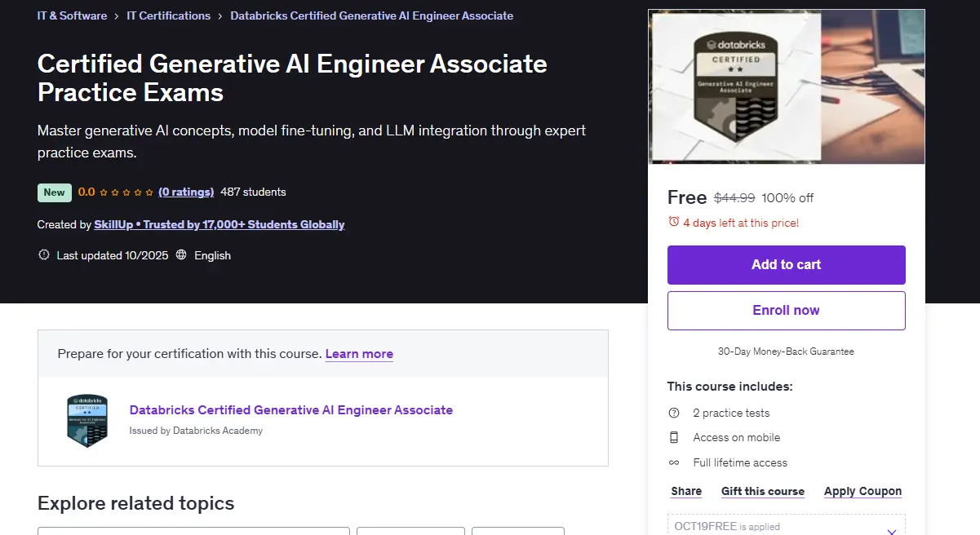Click the course subtitle description
Image resolution: width=980 pixels, height=535 pixels.
(312, 141)
